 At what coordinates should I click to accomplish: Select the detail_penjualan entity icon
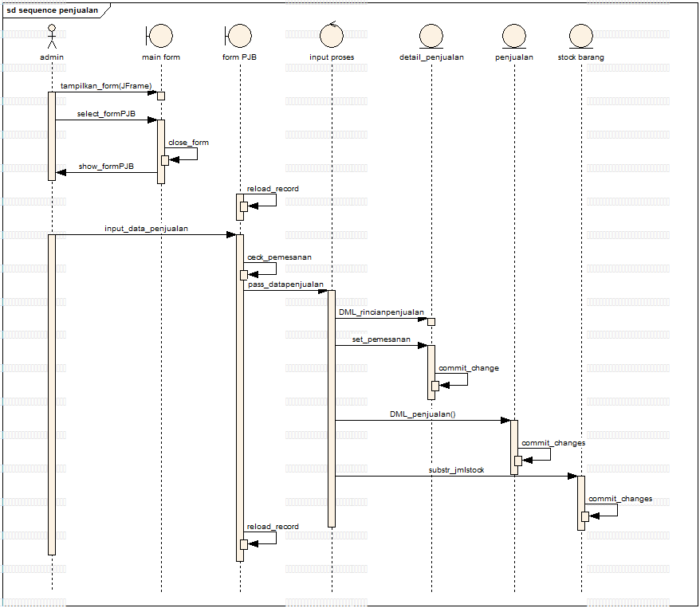[431, 34]
